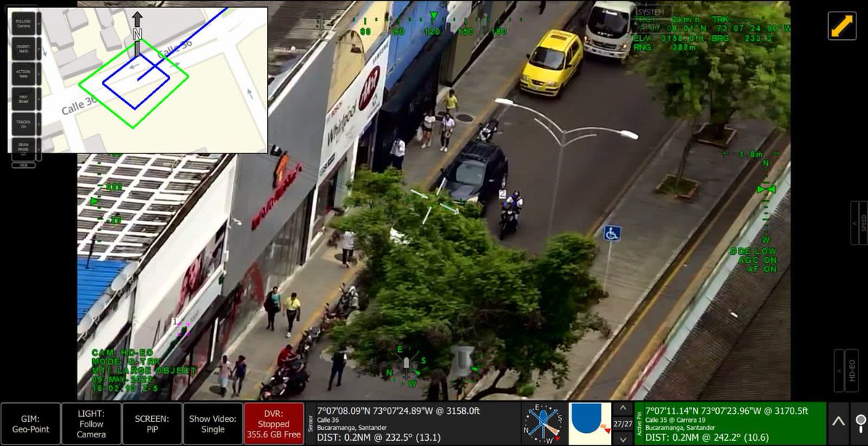The image size is (868, 446).
Task: Click the compass rose overlay on video
Action: point(405,365)
